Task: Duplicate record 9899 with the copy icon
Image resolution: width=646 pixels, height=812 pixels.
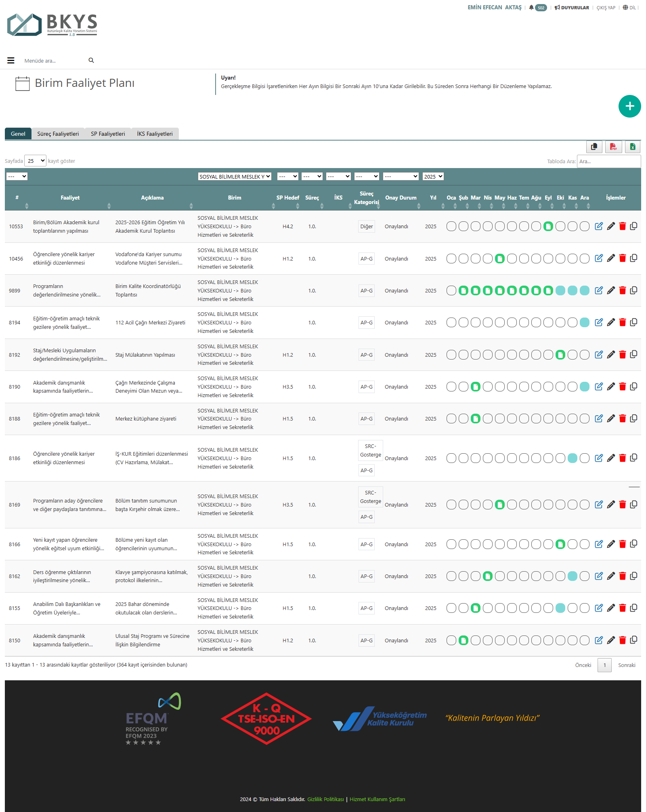Action: 633,290
